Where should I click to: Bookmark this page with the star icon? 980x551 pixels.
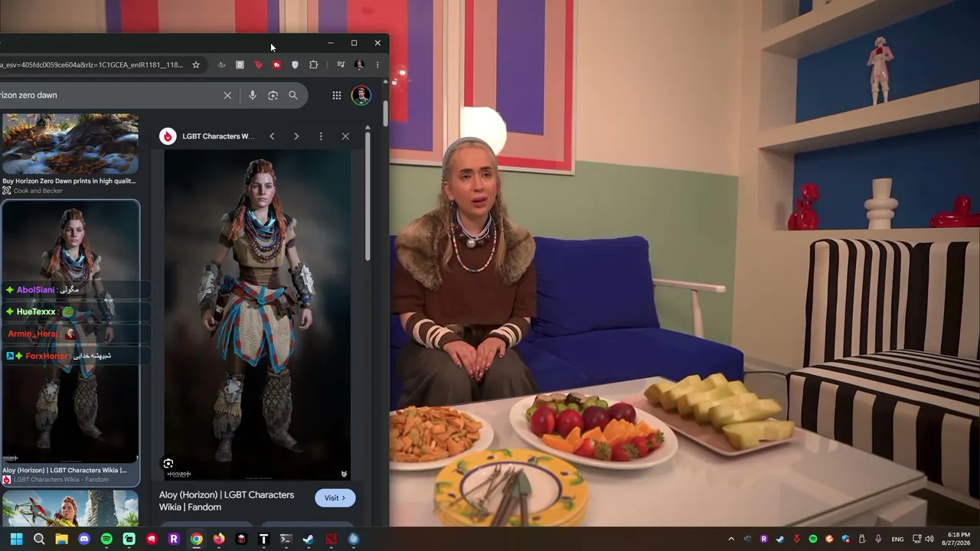pyautogui.click(x=196, y=65)
